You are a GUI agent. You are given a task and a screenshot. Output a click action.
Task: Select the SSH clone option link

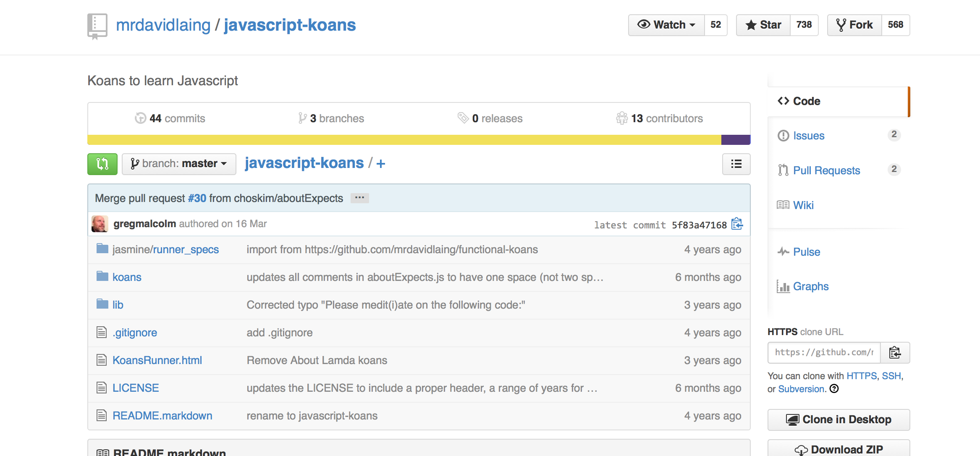[x=891, y=376]
